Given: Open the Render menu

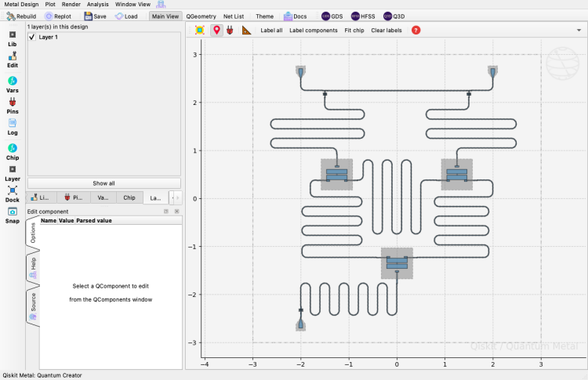Looking at the screenshot, I should point(71,4).
